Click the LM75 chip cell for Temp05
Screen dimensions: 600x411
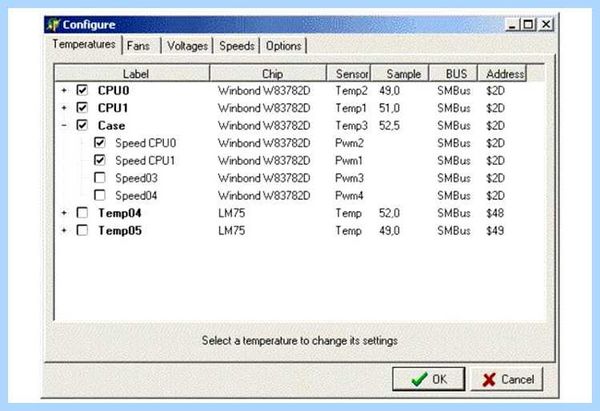coord(232,231)
